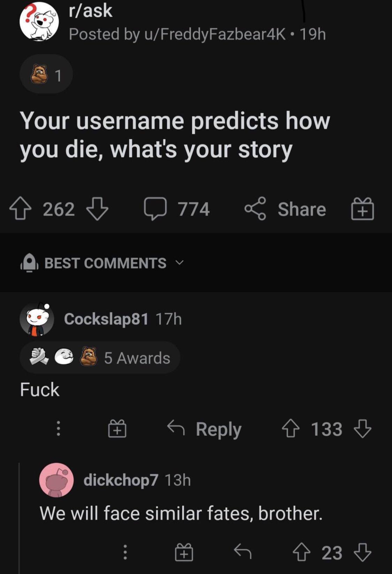Downvote the r/ask post
Image resolution: width=392 pixels, height=574 pixels.
[x=97, y=209]
